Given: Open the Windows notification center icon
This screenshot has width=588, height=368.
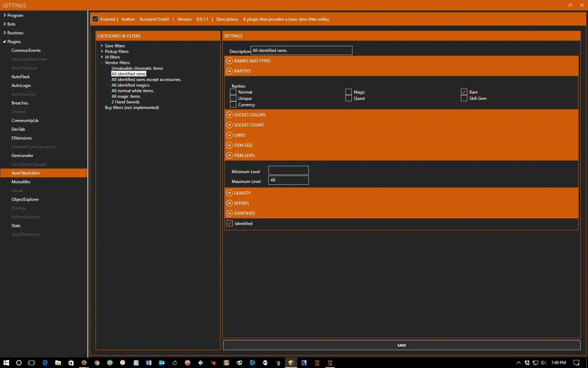Looking at the screenshot, I should coord(576,363).
